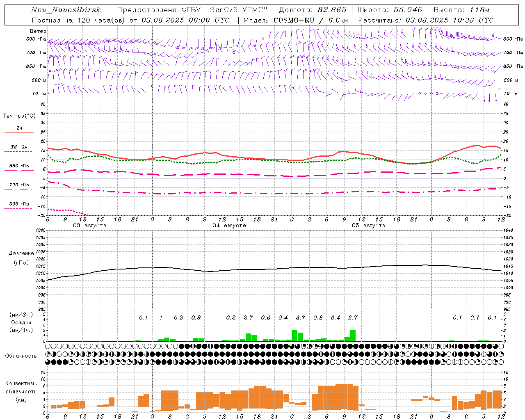Click the 850 гПа entry in the temperature legend
The width and height of the screenshot is (525, 420).
click(x=19, y=166)
